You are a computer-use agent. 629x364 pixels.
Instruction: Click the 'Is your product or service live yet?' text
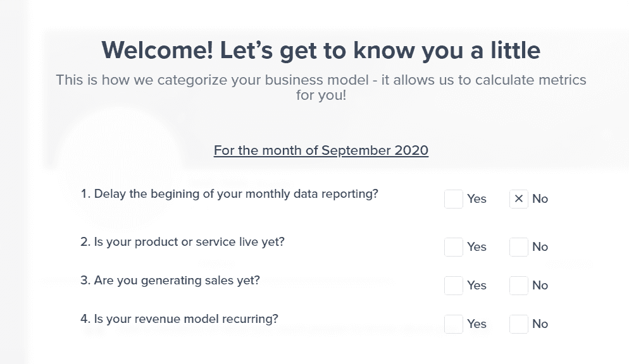tap(182, 242)
